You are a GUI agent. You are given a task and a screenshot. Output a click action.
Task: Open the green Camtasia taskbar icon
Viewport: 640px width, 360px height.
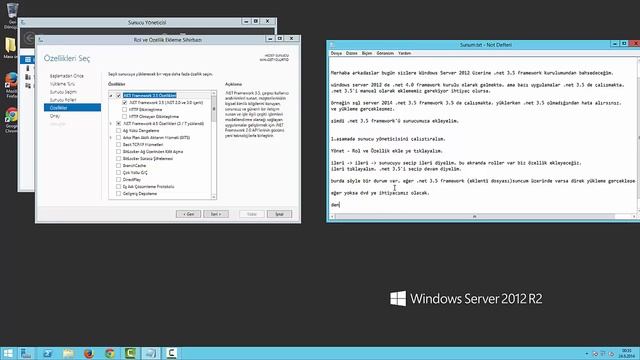[130, 353]
